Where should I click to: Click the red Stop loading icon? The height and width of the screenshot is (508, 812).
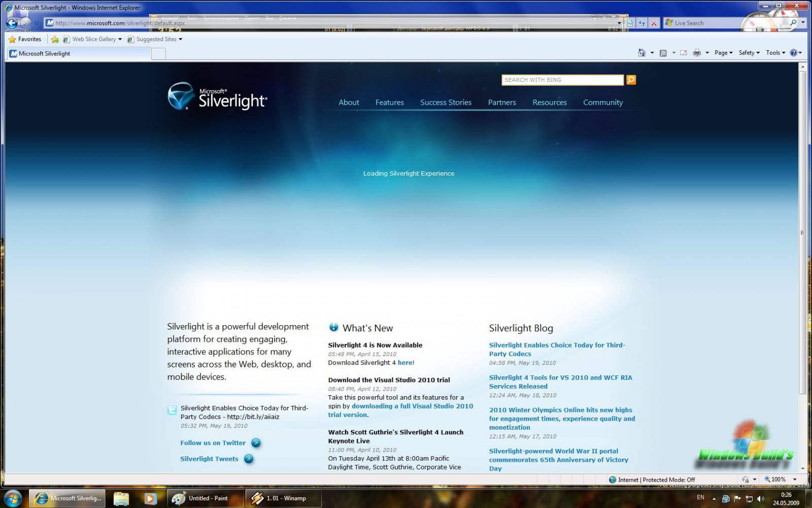(654, 23)
